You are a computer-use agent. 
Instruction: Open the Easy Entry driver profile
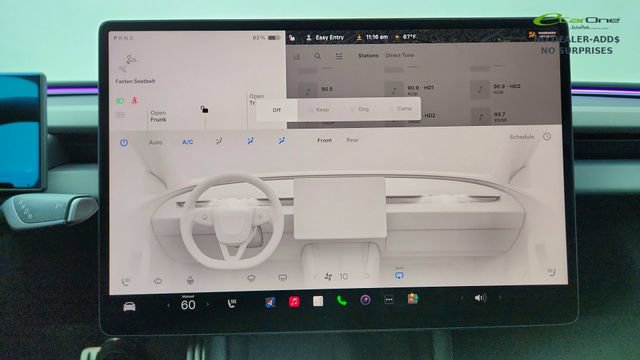click(x=325, y=38)
